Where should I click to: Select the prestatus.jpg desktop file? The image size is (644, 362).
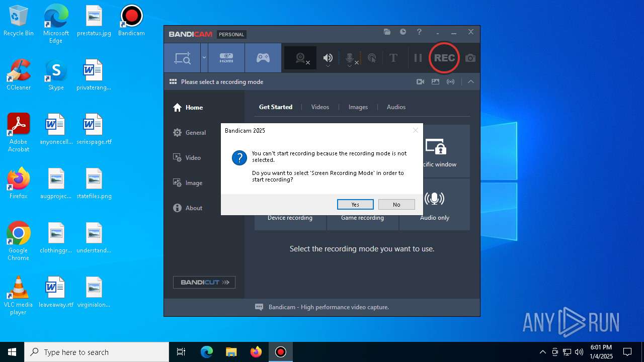click(x=94, y=21)
